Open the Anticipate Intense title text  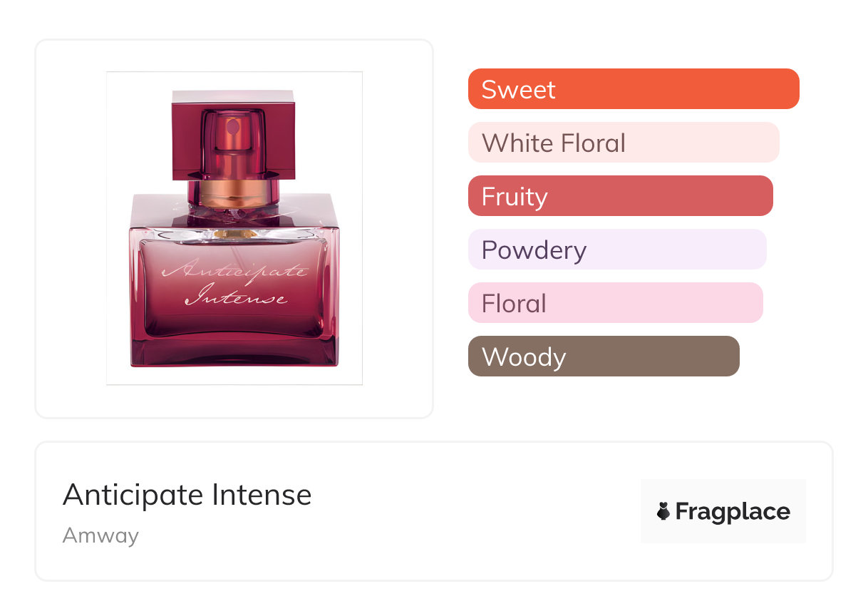click(x=187, y=495)
